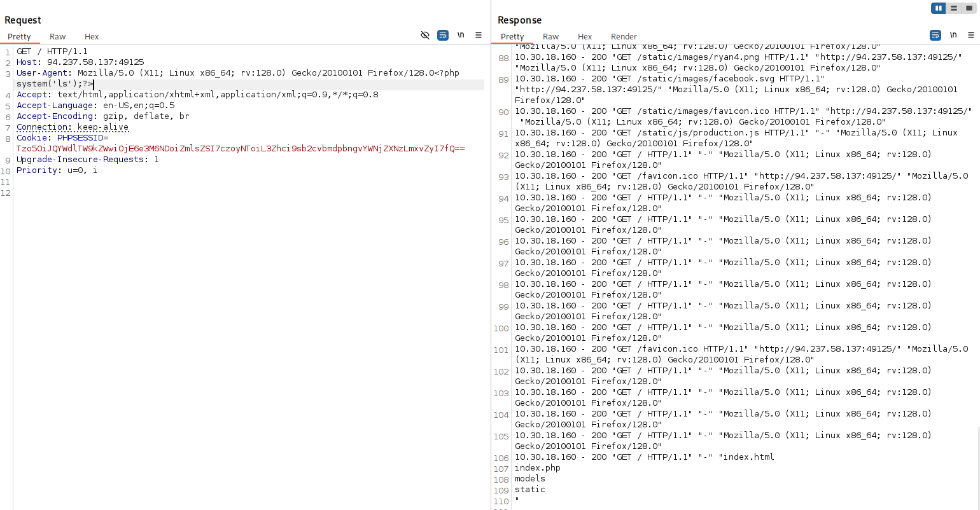Open the Request pane hamburger options menu

tap(479, 35)
